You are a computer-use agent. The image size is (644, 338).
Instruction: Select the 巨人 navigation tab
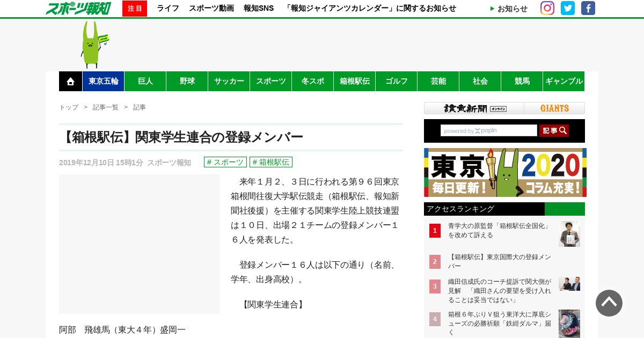145,81
